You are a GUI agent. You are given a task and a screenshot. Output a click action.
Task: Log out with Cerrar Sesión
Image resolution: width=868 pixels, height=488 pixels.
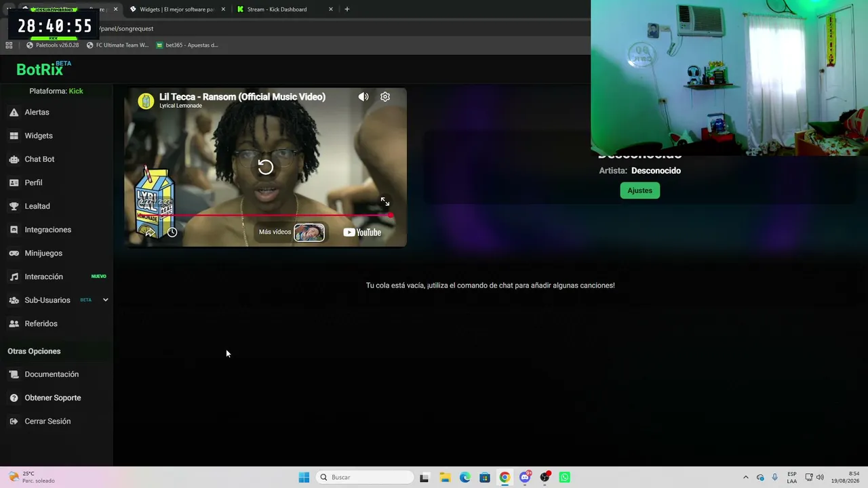47,422
